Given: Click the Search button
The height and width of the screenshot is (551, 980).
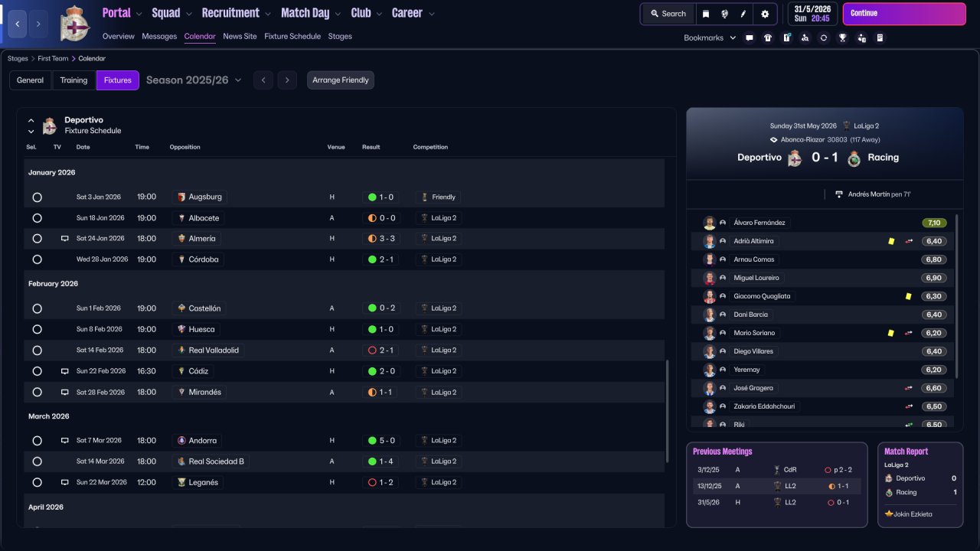Looking at the screenshot, I should [x=668, y=14].
